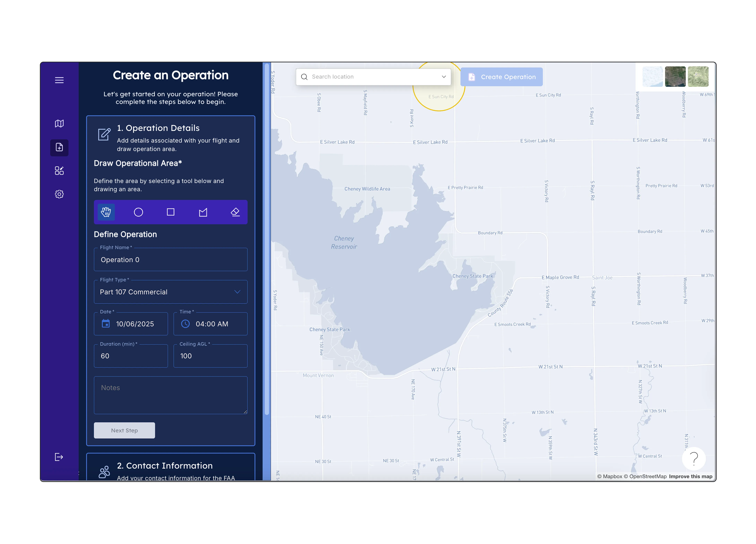756x544 pixels.
Task: Switch to terrain map style thumbnail
Action: tap(698, 77)
